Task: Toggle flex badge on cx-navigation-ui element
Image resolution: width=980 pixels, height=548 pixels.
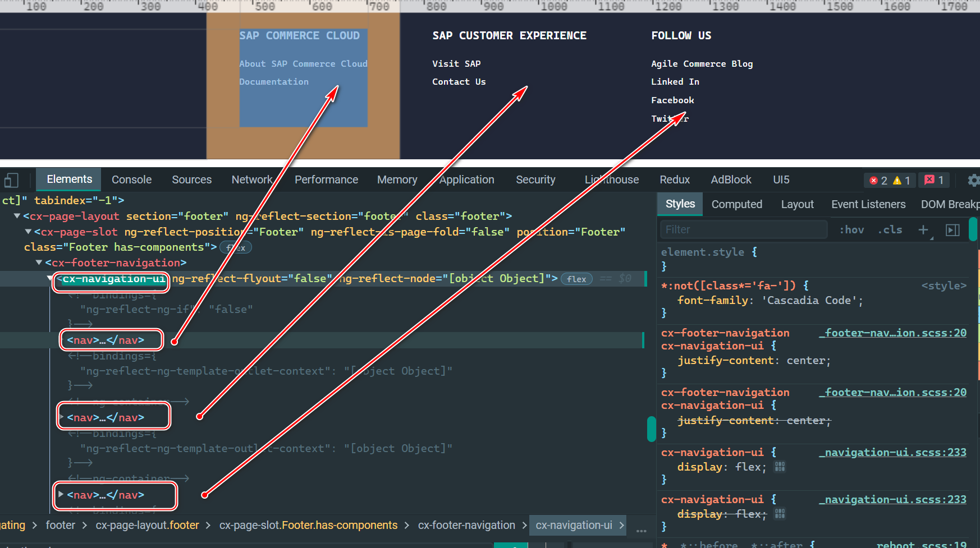Action: tap(576, 279)
